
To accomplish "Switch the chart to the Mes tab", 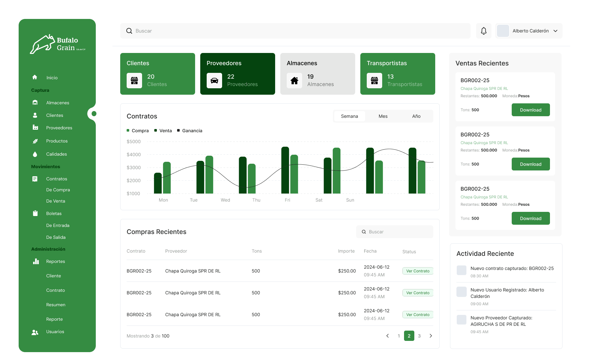I will 383,116.
